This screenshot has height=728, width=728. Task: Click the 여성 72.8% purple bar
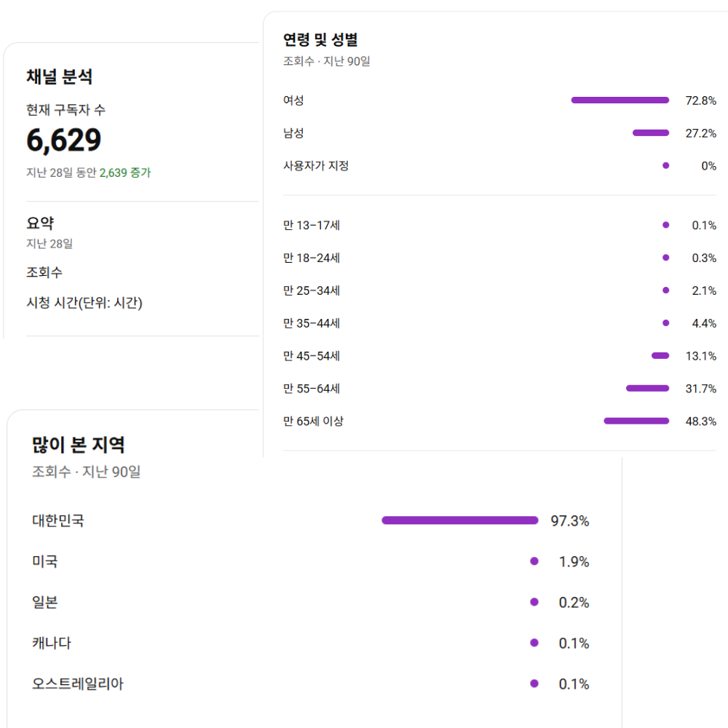click(x=620, y=100)
